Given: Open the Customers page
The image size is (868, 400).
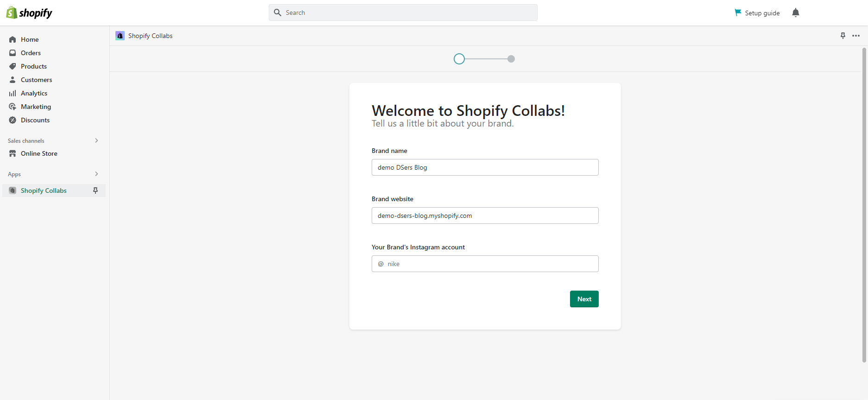Looking at the screenshot, I should [37, 80].
